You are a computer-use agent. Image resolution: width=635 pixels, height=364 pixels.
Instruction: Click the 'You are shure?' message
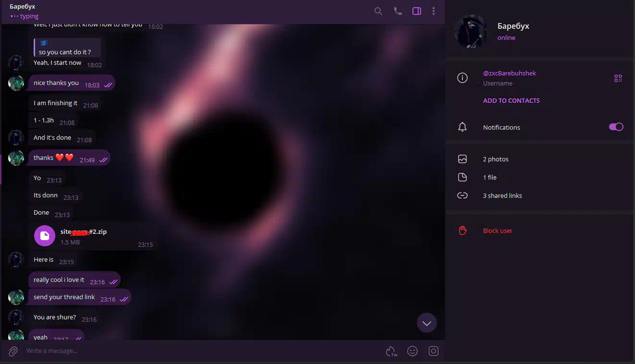pyautogui.click(x=64, y=317)
